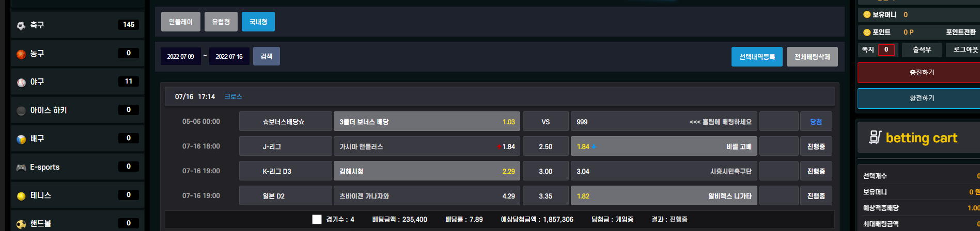The height and width of the screenshot is (231, 980).
Task: Switch to the 인플레이 tab
Action: click(181, 22)
